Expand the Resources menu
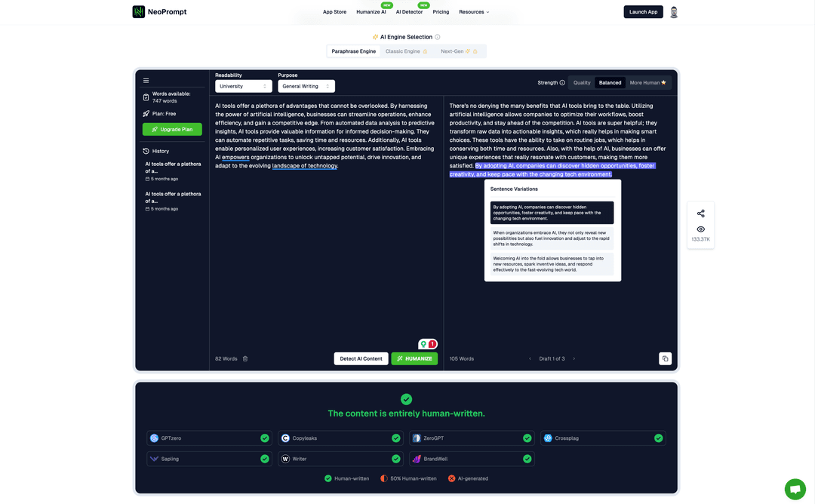 tap(474, 12)
